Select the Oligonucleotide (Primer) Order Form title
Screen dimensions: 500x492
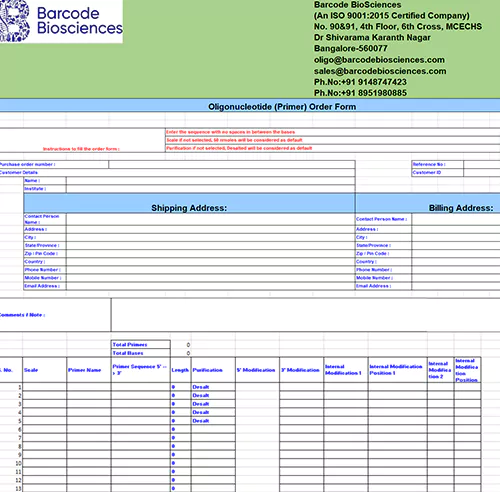[282, 107]
